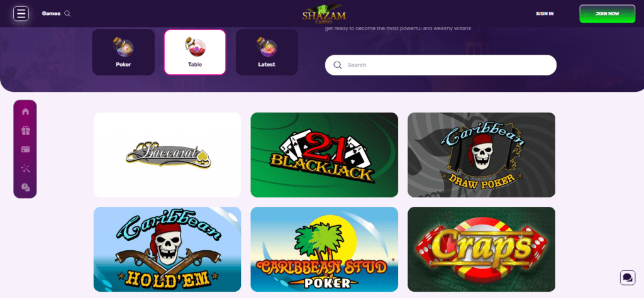Open the Caribbean Draw Poker thumbnail
The height and width of the screenshot is (298, 644).
481,155
